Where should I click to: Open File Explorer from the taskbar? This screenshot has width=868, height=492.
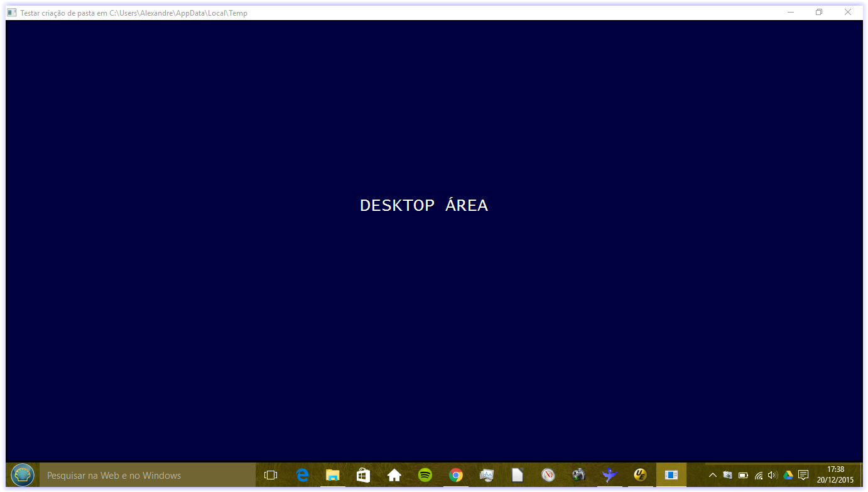click(333, 475)
